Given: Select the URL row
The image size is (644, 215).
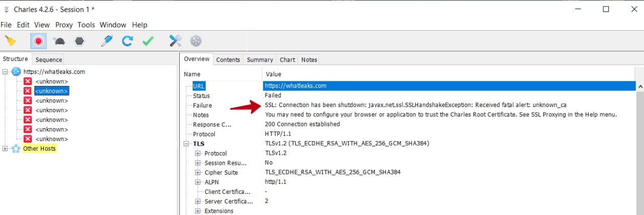Looking at the screenshot, I should click(408, 86).
